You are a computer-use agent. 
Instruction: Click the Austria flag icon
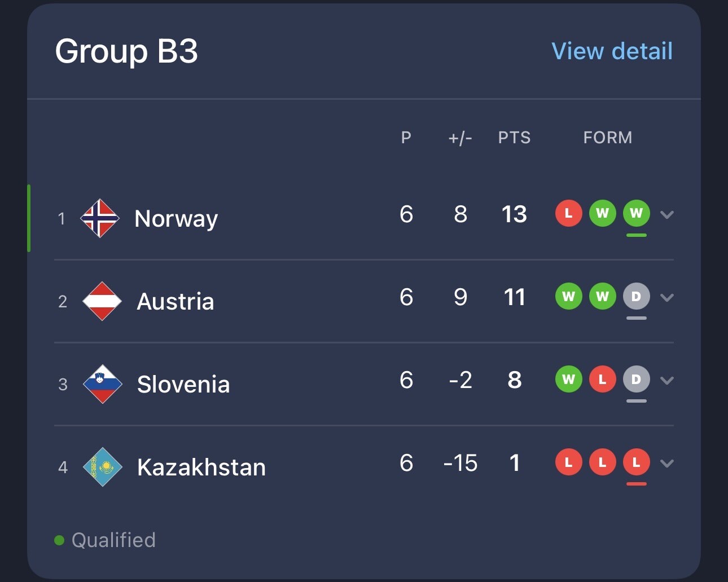click(x=102, y=301)
